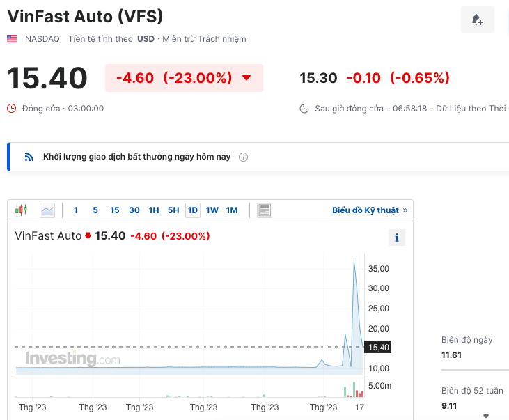Select the 1H chart interval
The height and width of the screenshot is (420, 509).
[x=154, y=210]
